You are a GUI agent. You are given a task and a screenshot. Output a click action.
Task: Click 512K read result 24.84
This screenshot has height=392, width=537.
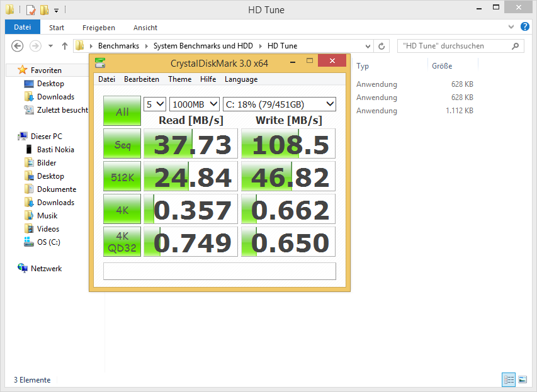point(190,176)
